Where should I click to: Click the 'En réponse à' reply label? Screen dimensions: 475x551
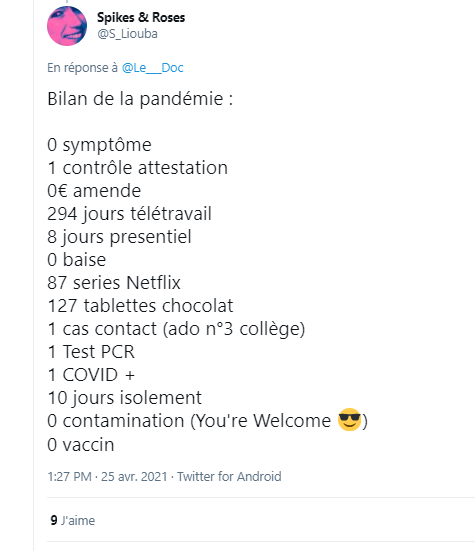82,67
